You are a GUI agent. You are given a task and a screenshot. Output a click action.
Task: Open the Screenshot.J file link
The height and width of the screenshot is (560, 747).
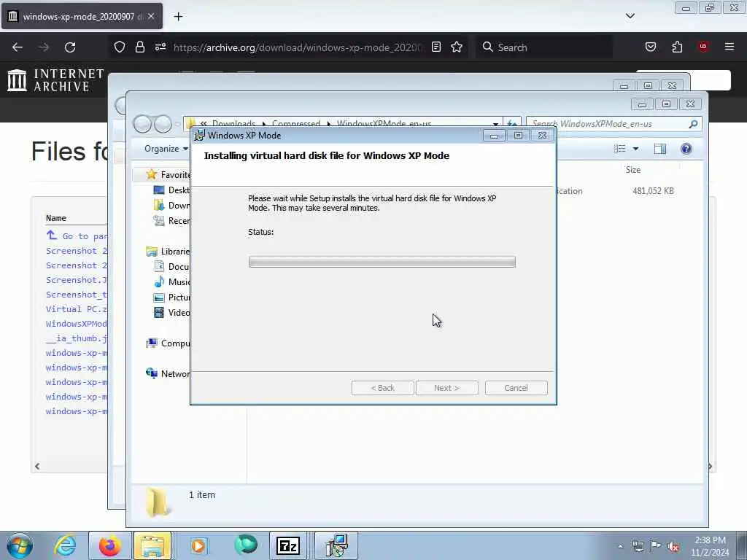76,280
